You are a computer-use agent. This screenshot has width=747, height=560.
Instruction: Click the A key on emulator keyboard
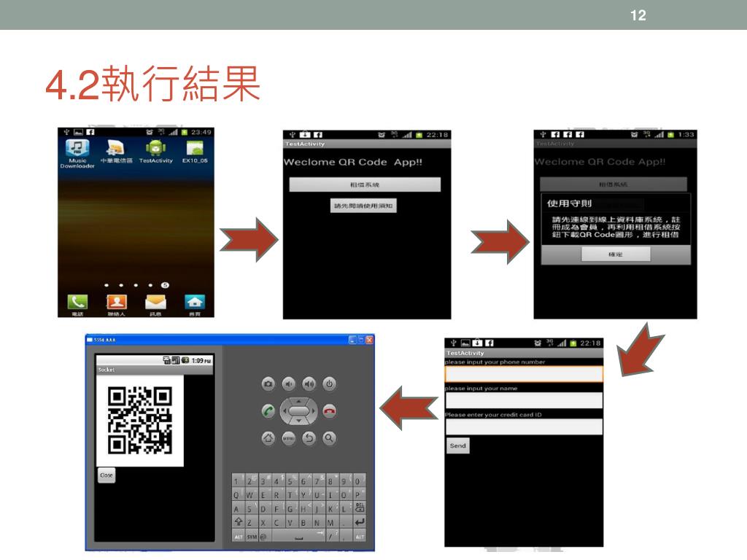[x=239, y=507]
